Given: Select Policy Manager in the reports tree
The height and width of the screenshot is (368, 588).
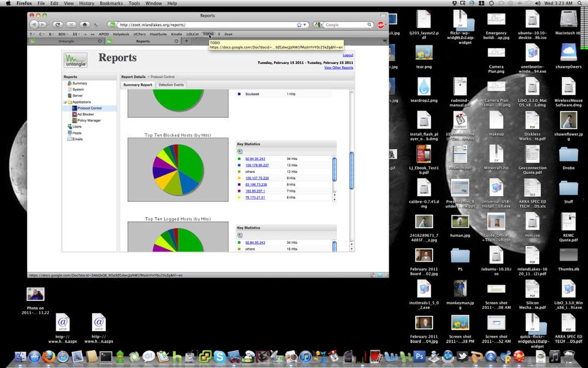Looking at the screenshot, I should (88, 121).
